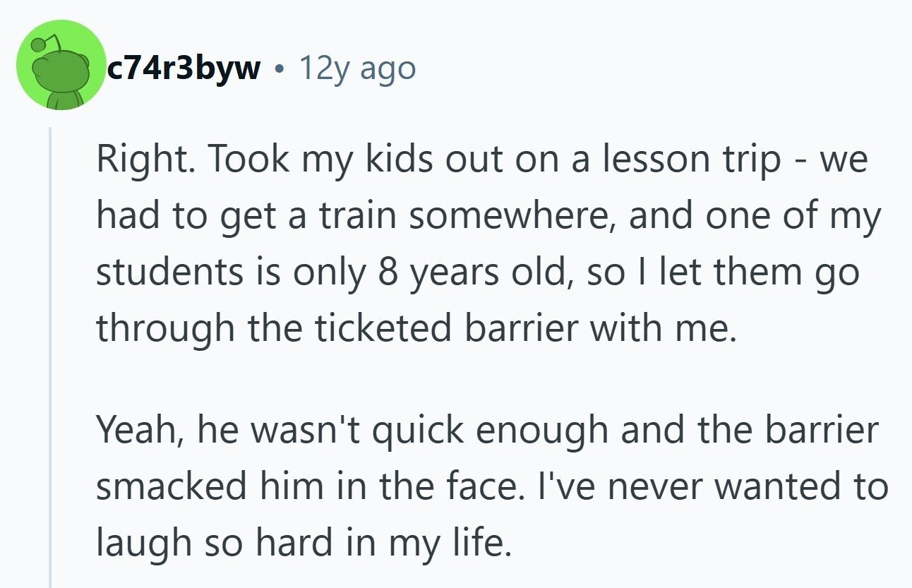Click the dot separator beside the username
The height and width of the screenshot is (588, 912).
point(280,70)
